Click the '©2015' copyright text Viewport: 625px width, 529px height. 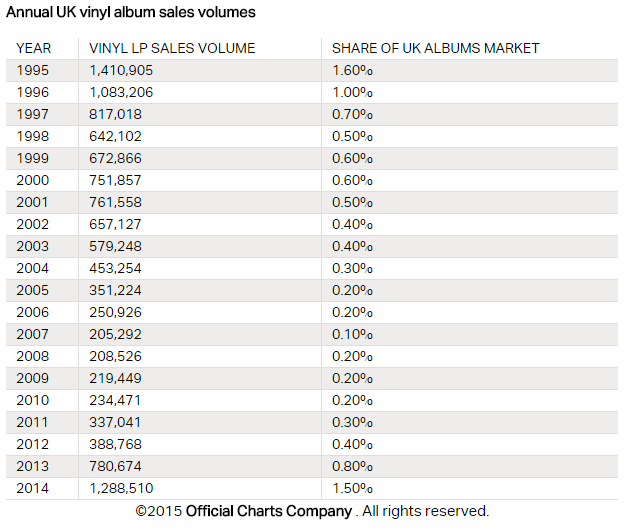[x=159, y=511]
